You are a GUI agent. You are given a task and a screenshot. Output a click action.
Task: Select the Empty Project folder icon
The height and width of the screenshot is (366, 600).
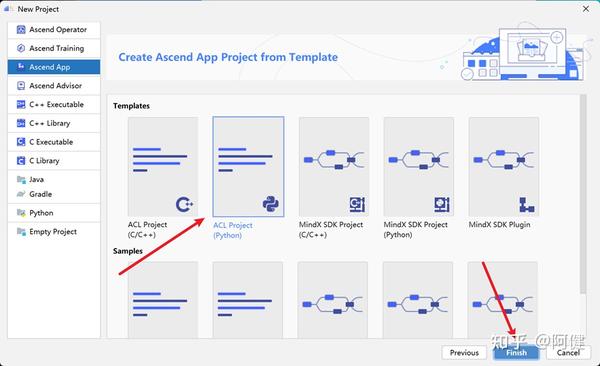click(x=21, y=232)
